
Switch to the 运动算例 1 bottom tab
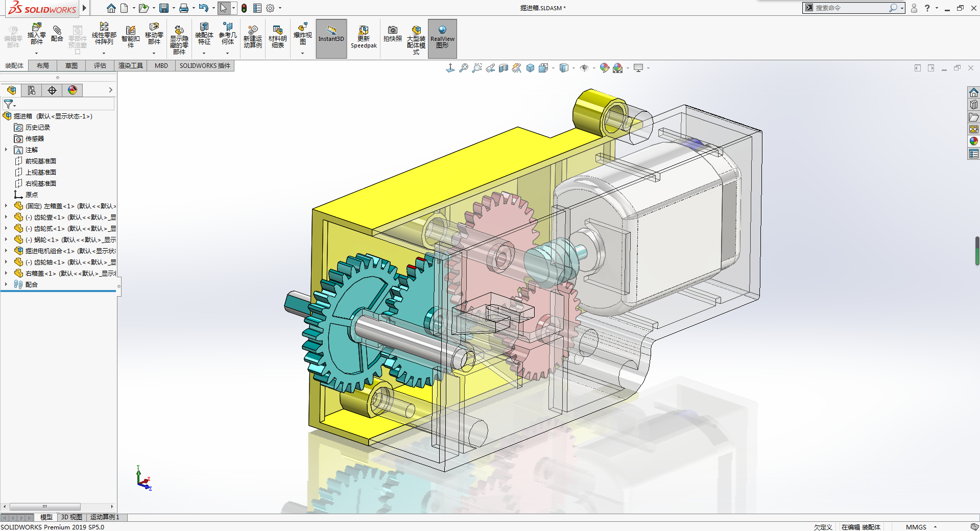pyautogui.click(x=105, y=517)
